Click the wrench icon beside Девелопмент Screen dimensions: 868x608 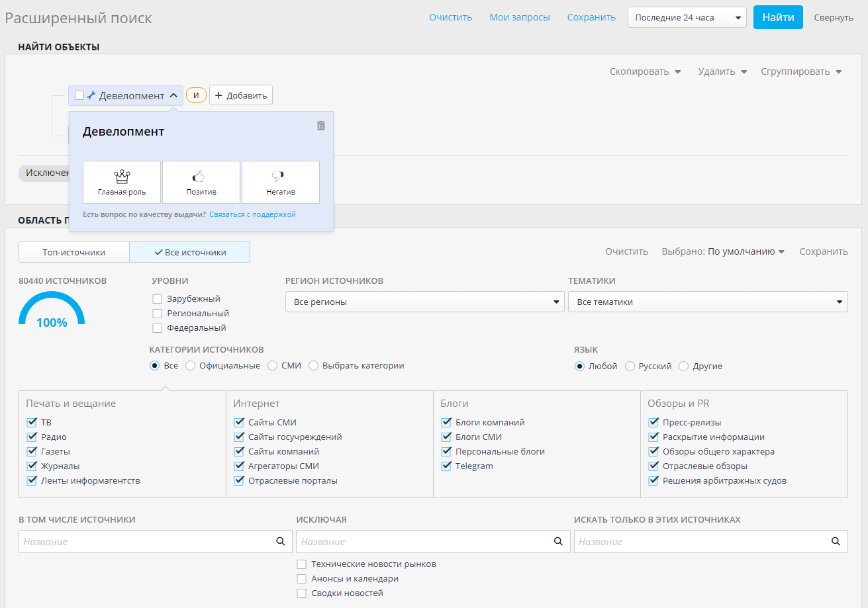click(x=91, y=95)
